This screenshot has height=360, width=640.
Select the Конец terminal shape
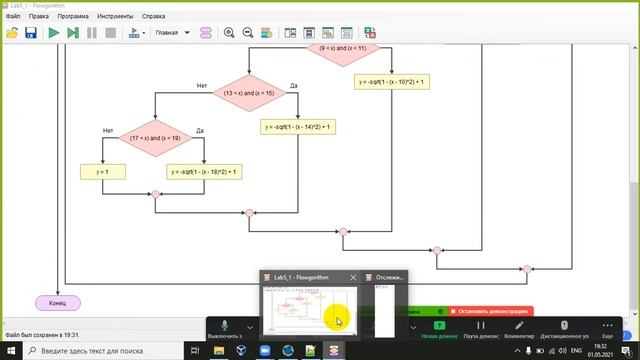tap(58, 303)
